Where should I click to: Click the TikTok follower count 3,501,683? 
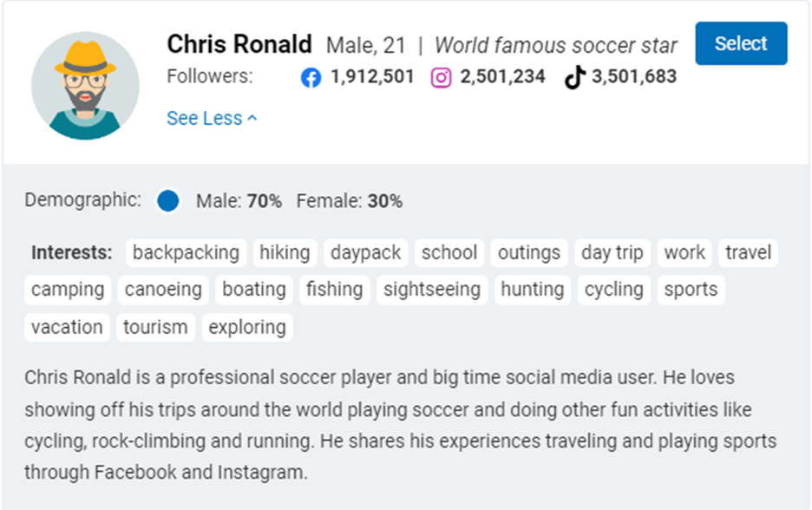[634, 76]
